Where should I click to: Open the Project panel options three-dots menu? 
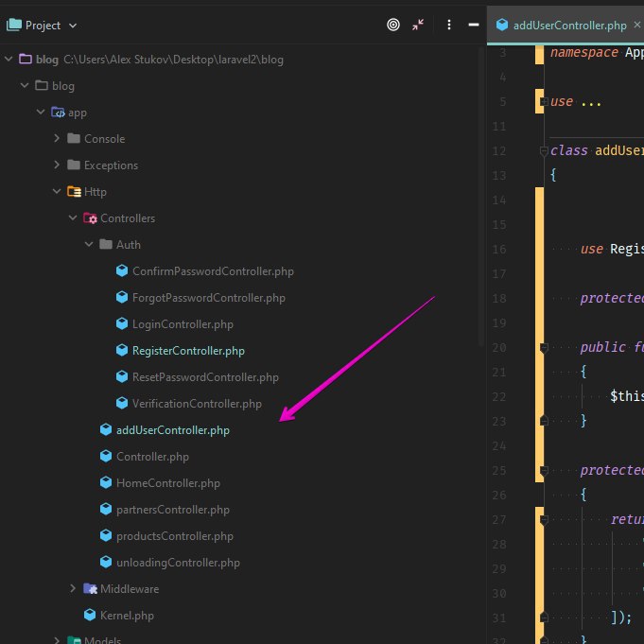(x=449, y=25)
